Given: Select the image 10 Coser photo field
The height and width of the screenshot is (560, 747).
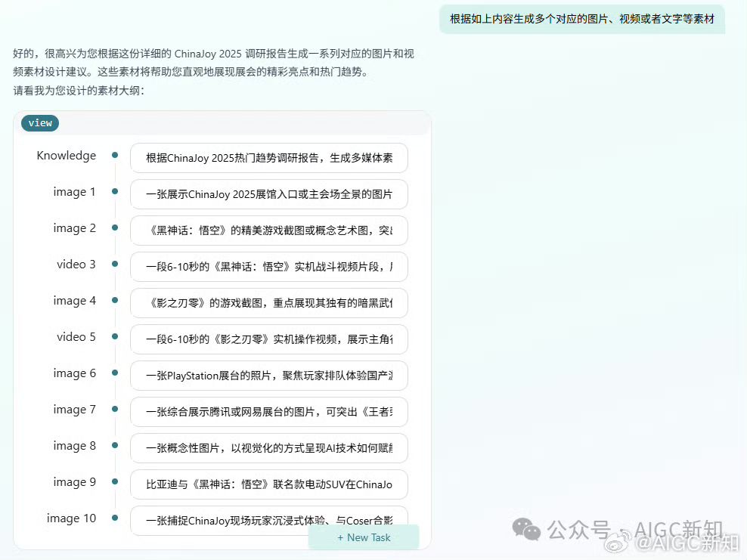Looking at the screenshot, I should click(269, 521).
